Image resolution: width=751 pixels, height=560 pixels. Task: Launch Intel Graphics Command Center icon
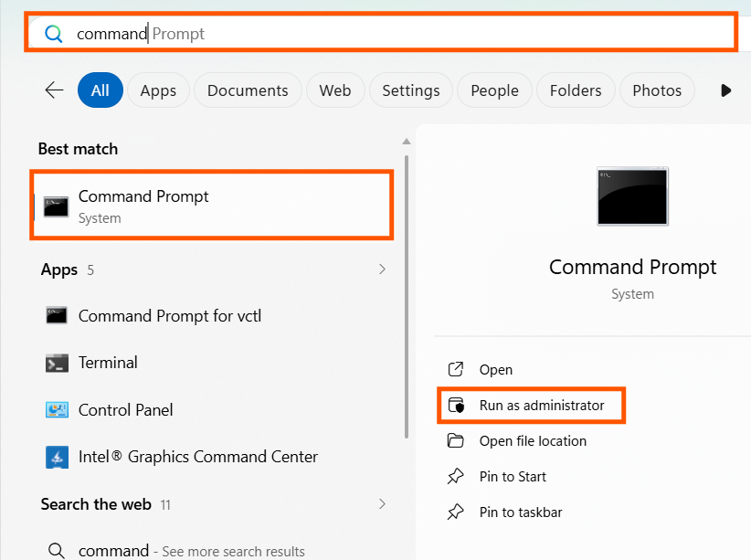(x=57, y=457)
